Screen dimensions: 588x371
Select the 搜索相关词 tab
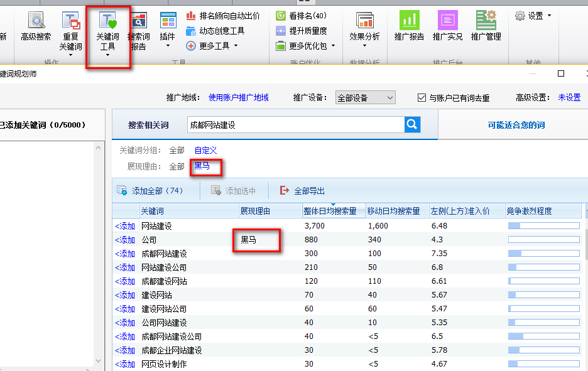point(148,125)
